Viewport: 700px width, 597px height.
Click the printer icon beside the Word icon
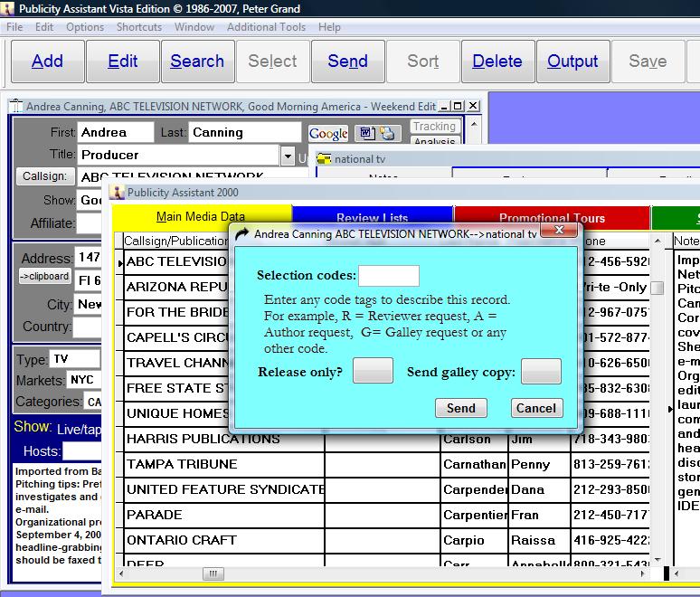(387, 133)
